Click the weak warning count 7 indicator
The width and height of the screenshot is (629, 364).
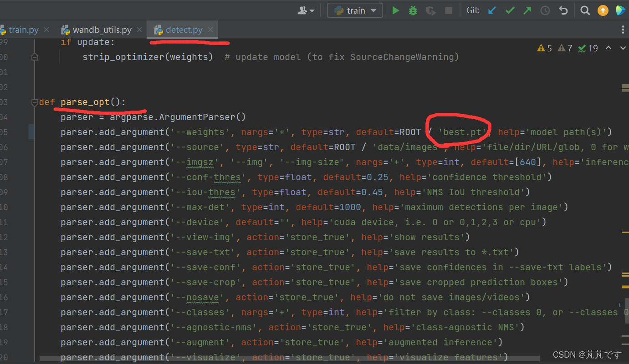coord(565,48)
